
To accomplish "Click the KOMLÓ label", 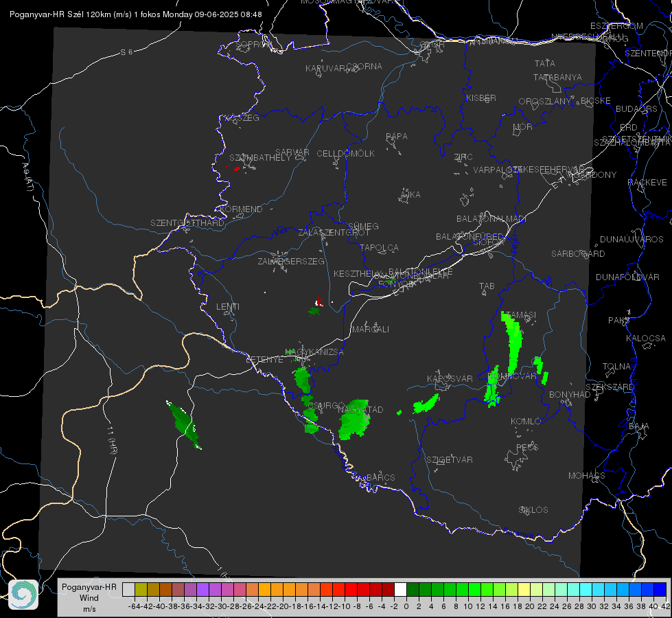I will (526, 422).
